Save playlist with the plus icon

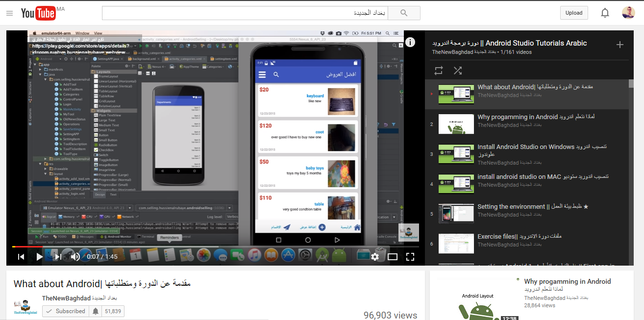coord(620,45)
